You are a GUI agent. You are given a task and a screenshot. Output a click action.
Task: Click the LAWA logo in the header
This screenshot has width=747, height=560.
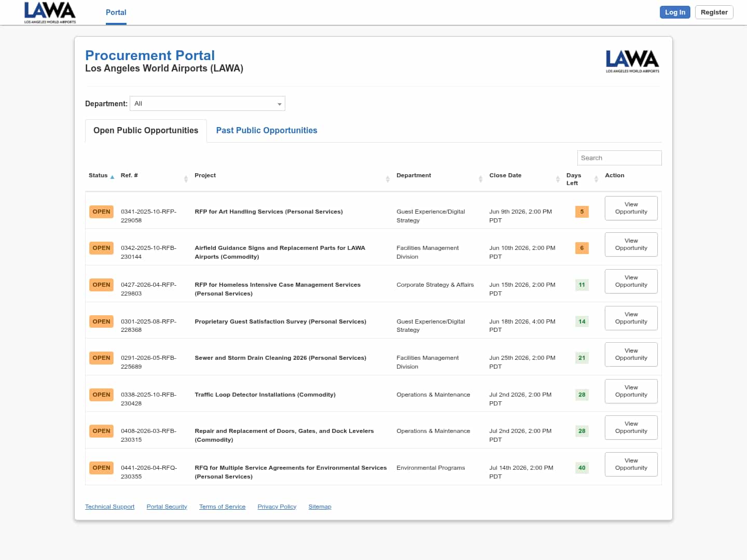pyautogui.click(x=50, y=12)
